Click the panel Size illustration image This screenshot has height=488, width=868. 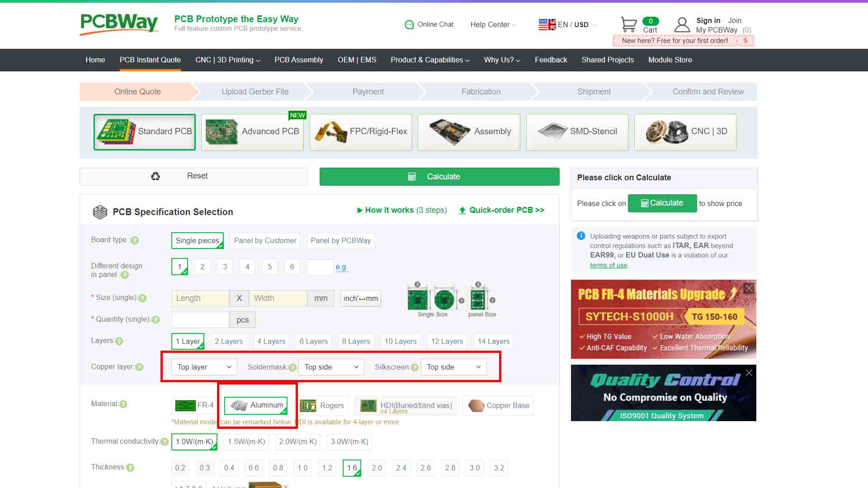tap(482, 299)
